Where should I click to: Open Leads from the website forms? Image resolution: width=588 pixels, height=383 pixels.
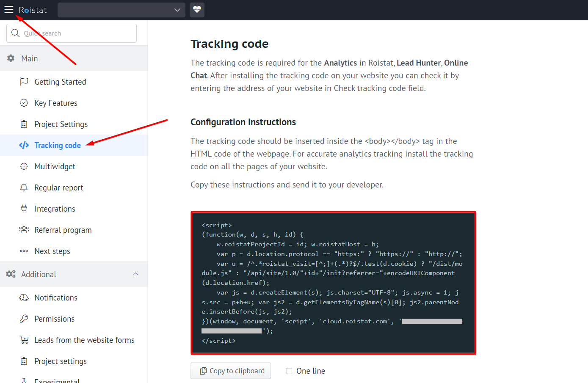click(85, 340)
